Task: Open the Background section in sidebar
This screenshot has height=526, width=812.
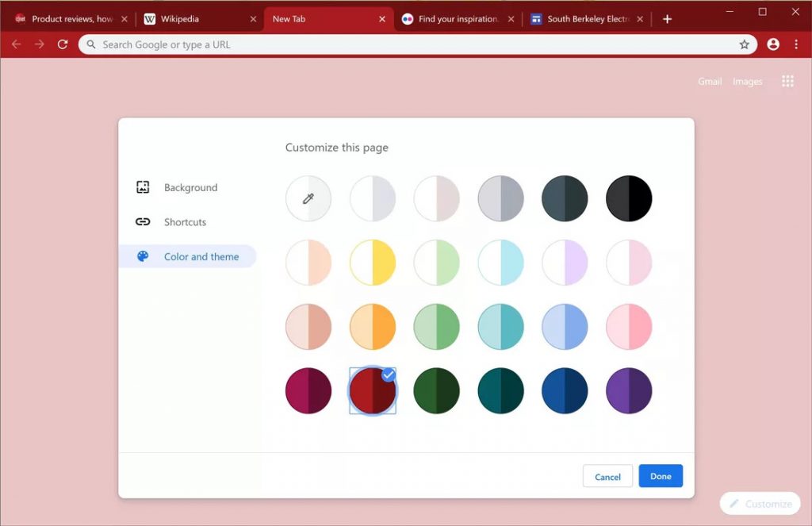Action: pos(190,188)
